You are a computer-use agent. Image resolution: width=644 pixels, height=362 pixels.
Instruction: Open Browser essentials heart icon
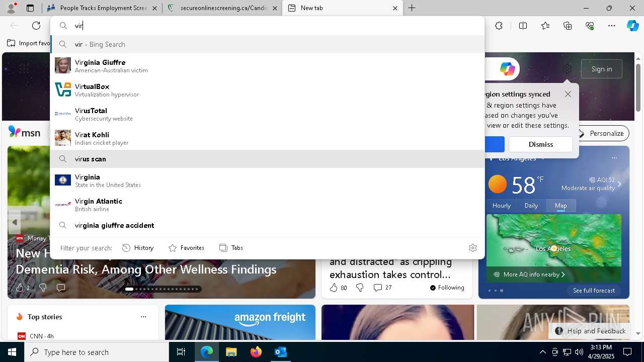click(590, 26)
